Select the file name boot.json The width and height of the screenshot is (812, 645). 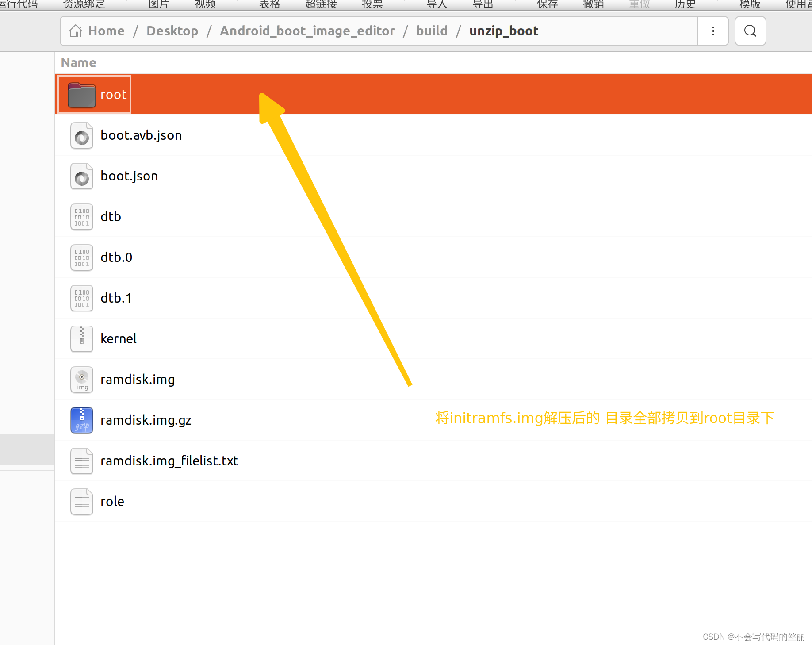click(x=129, y=176)
